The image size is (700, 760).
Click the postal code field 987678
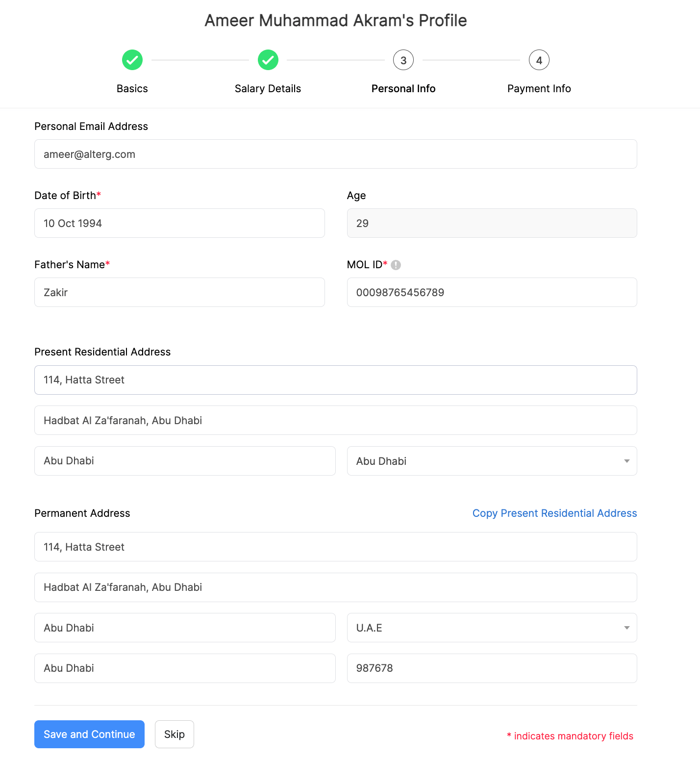pos(492,668)
